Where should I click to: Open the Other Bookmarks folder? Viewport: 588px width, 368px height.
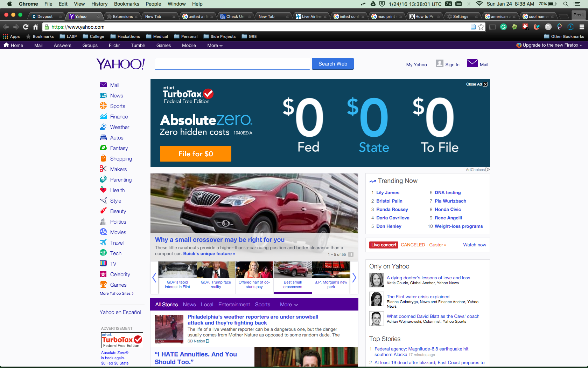click(564, 36)
